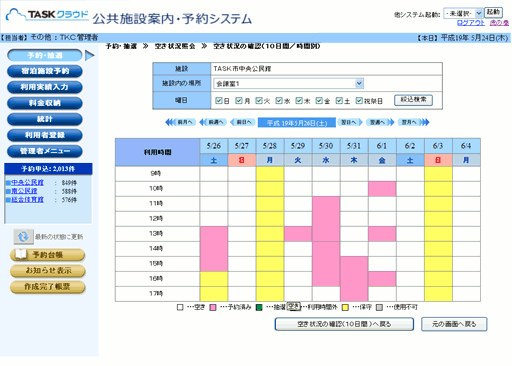Viewport: 512px width, 366px height.
Task: Go to next week with 翌週へ arrow
Action: pyautogui.click(x=380, y=122)
